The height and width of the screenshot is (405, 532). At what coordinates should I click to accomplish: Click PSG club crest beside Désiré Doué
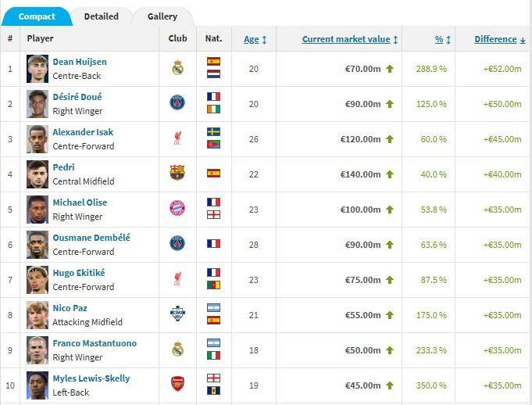pyautogui.click(x=177, y=103)
